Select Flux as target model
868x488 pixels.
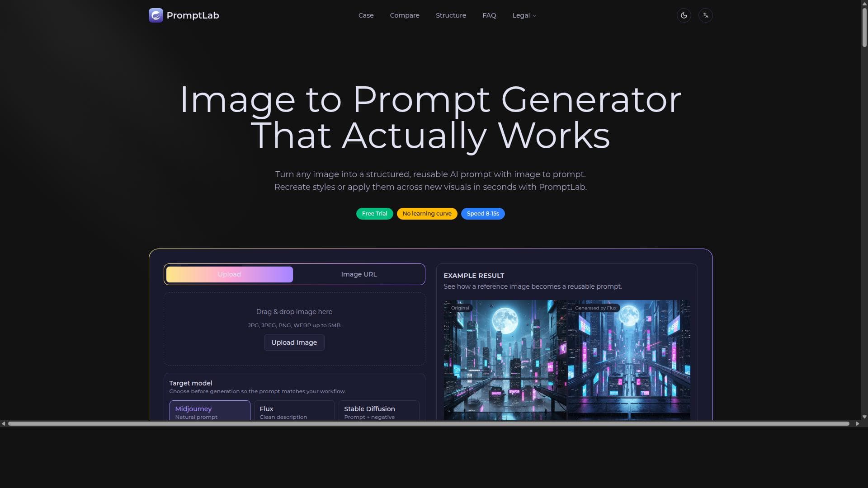pos(294,411)
